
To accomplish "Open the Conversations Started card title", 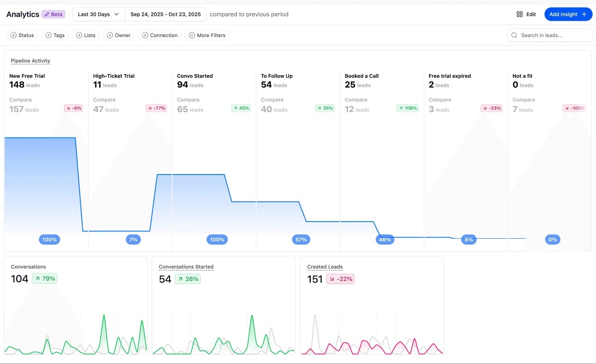I will [x=186, y=267].
